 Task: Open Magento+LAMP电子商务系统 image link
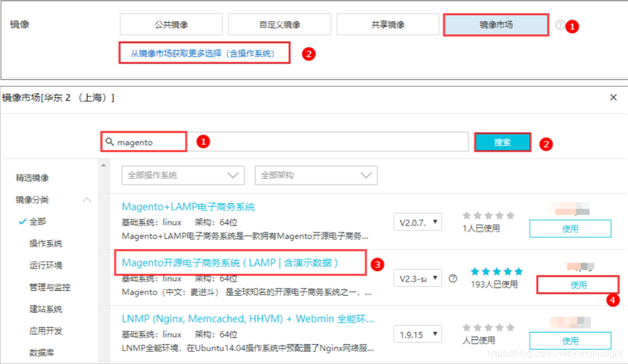(x=189, y=206)
